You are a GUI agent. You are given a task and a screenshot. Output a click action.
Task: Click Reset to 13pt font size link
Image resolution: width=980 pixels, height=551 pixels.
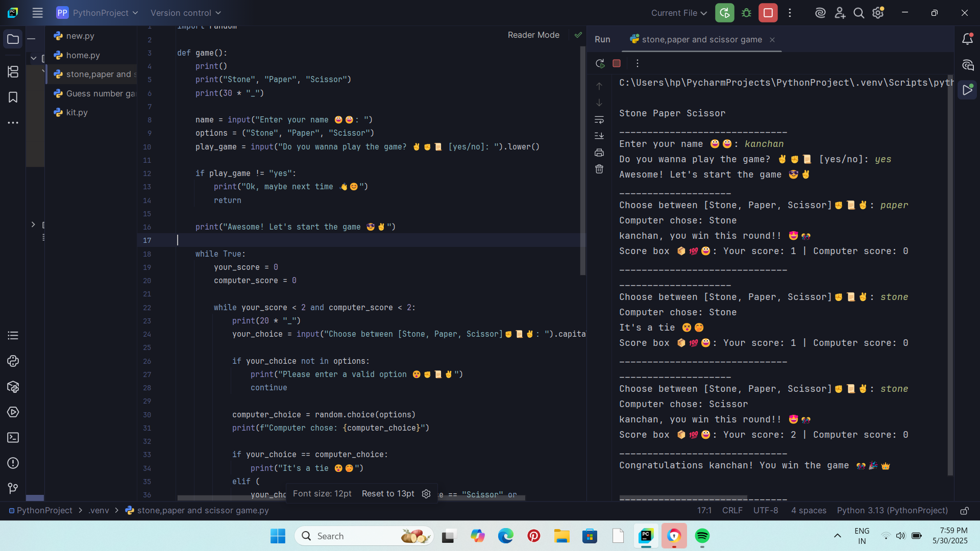click(388, 493)
